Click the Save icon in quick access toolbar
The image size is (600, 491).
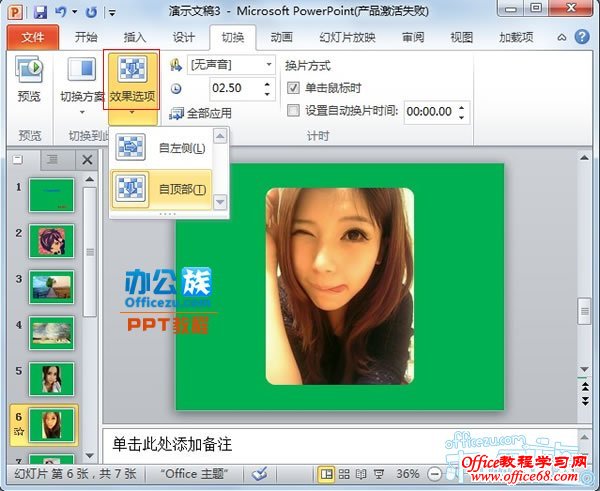[x=41, y=13]
